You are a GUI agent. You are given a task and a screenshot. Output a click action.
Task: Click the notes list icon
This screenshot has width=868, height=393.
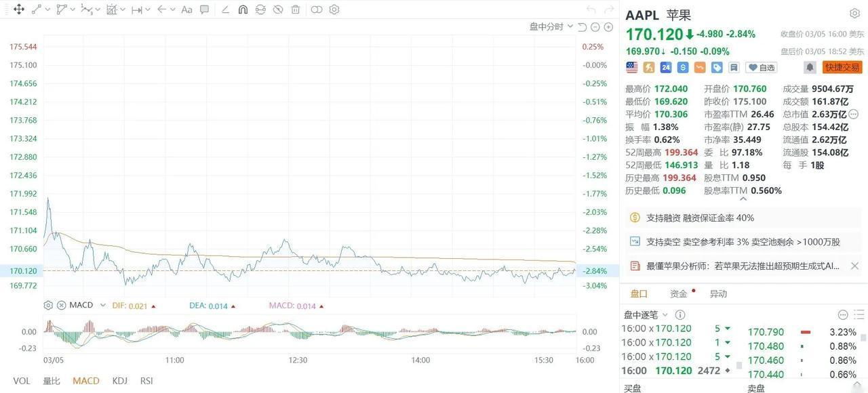(x=734, y=67)
